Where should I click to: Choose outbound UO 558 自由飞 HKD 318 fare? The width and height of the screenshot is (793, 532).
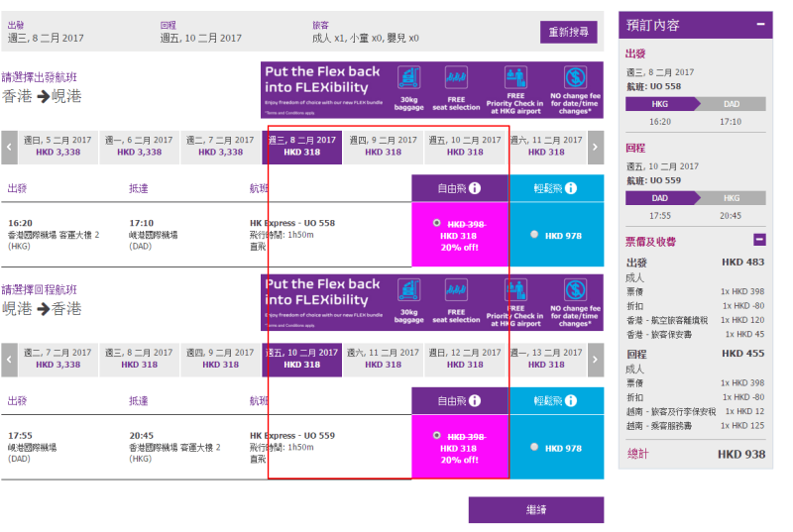pos(436,223)
